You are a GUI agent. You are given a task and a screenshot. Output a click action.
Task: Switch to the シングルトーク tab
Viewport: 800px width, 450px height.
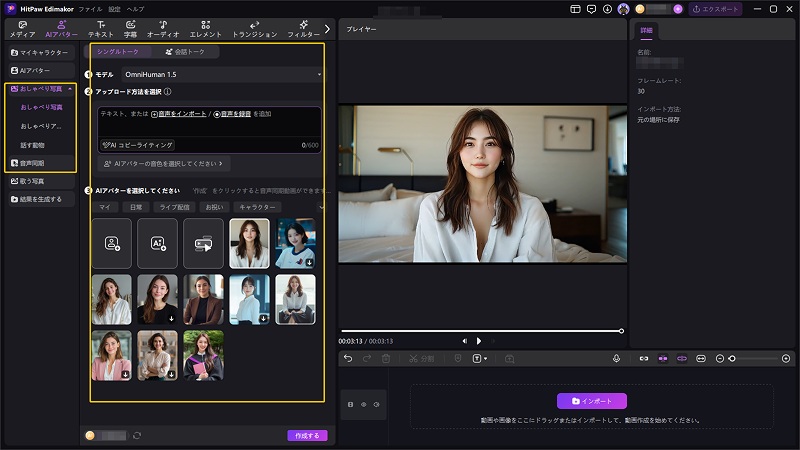[x=118, y=52]
